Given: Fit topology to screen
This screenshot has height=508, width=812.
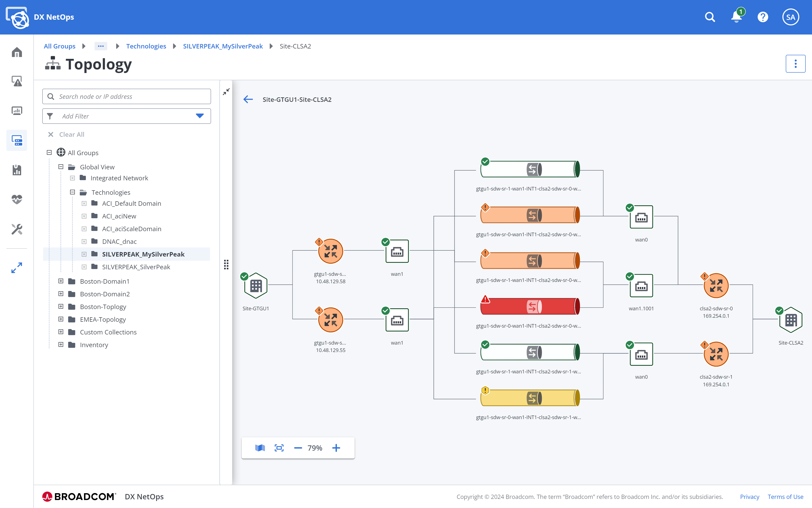Looking at the screenshot, I should tap(279, 448).
